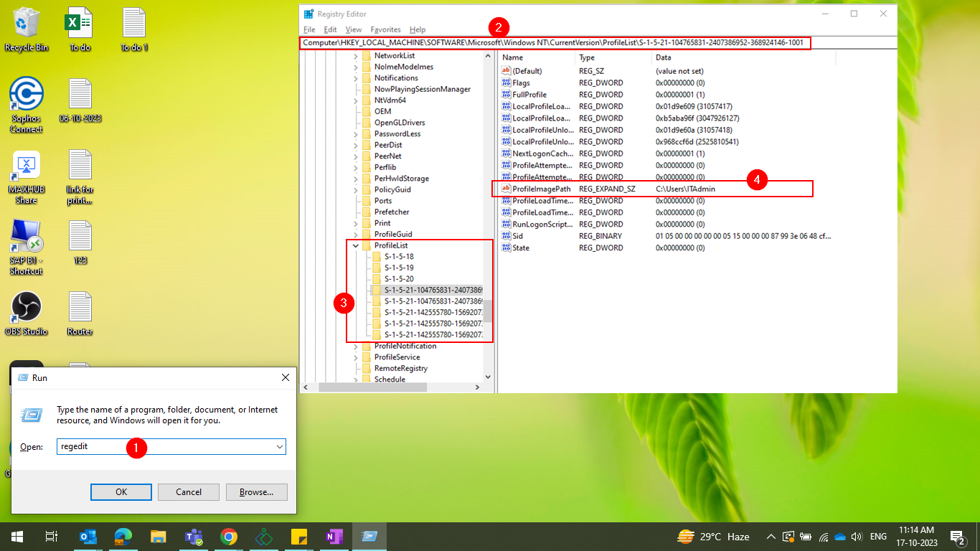Open the Edit menu in Registry Editor

click(330, 29)
